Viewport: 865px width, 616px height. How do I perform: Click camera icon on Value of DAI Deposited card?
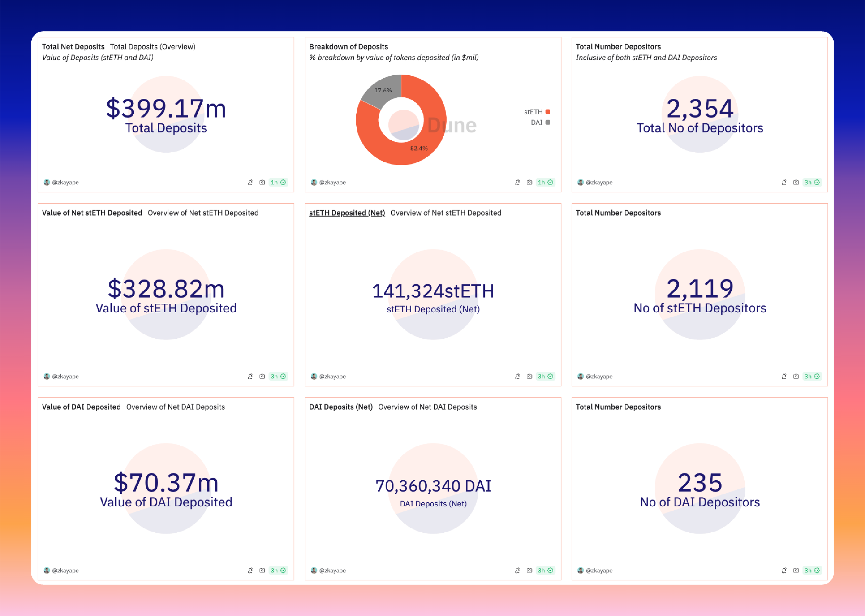click(262, 570)
